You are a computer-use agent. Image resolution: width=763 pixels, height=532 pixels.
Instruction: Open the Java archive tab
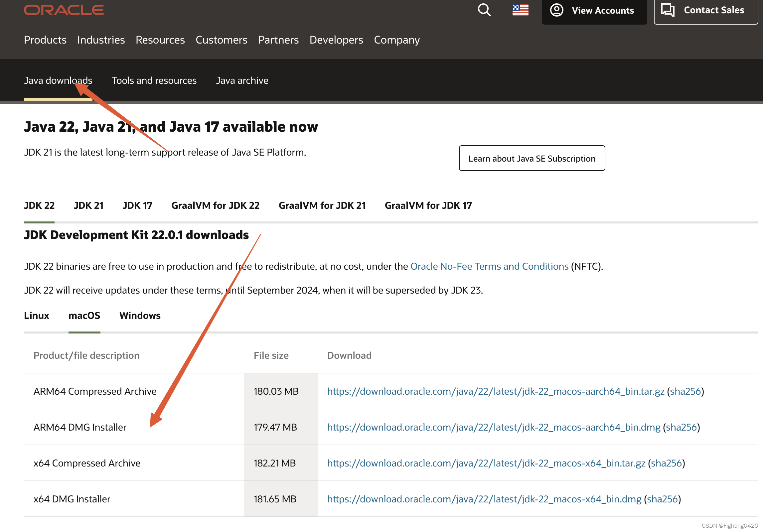pyautogui.click(x=242, y=80)
